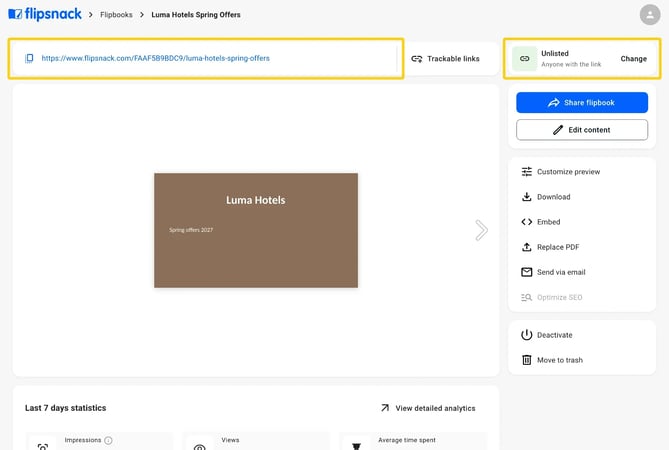Screen dimensions: 669x450
Task: Click the Impressions info icon
Action: 108,440
